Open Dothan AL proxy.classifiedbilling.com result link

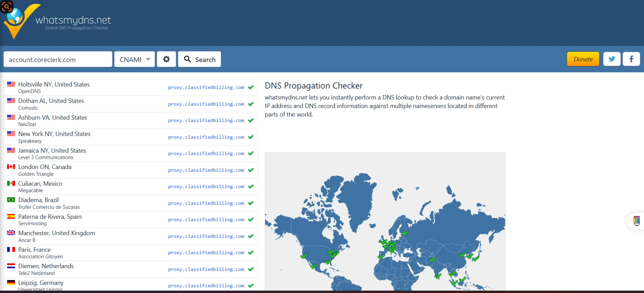(206, 104)
